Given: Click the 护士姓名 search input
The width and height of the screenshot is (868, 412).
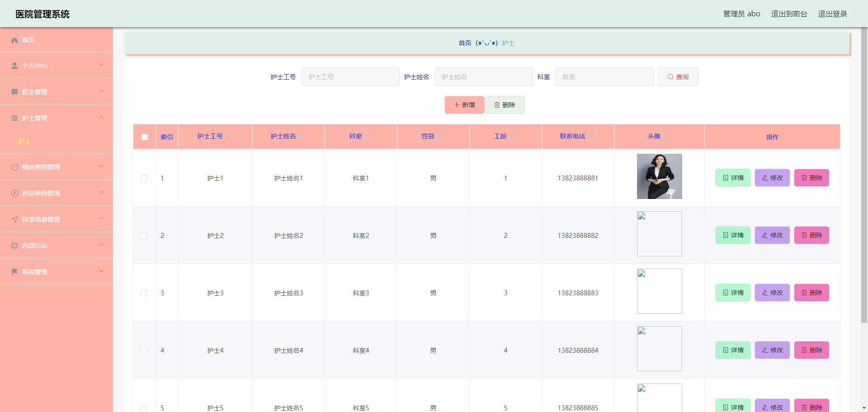Looking at the screenshot, I should (484, 77).
